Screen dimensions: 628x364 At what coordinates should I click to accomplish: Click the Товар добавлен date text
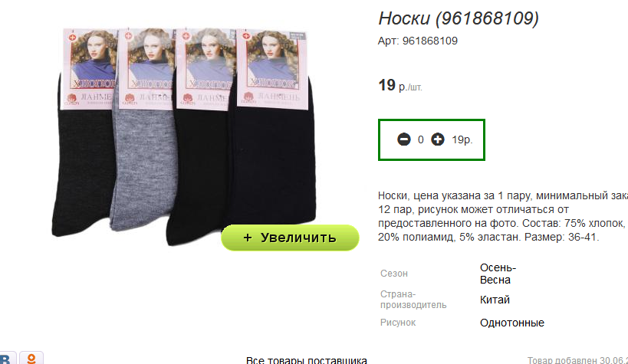click(577, 360)
